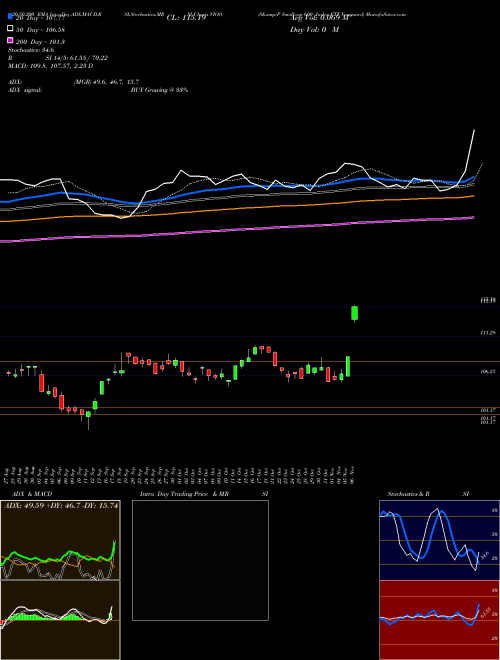Click the 111.29 price axis label
This screenshot has width=500, height=660.
[x=488, y=333]
